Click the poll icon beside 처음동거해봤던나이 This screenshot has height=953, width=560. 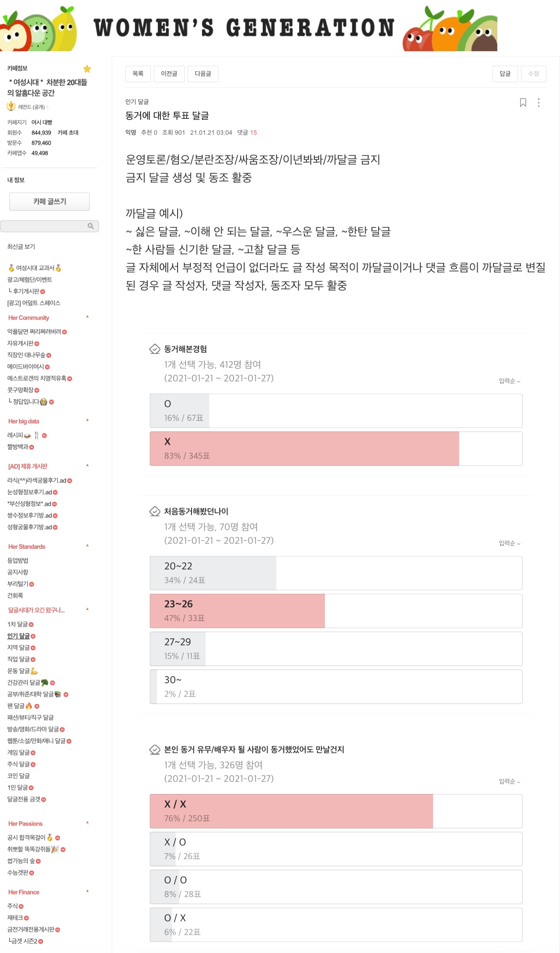coord(155,511)
